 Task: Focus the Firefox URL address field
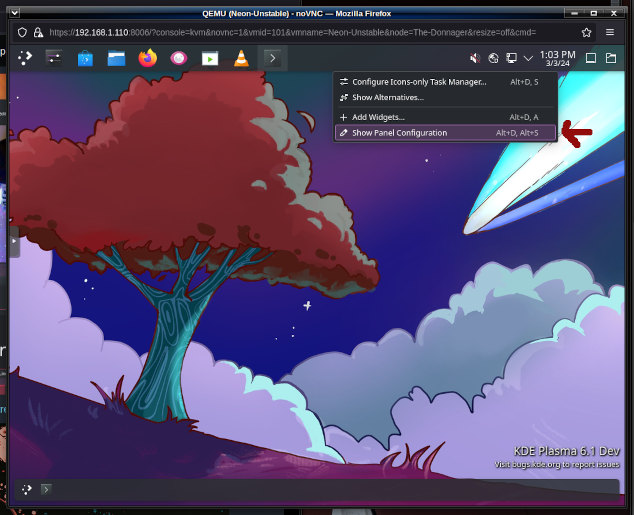tap(292, 32)
